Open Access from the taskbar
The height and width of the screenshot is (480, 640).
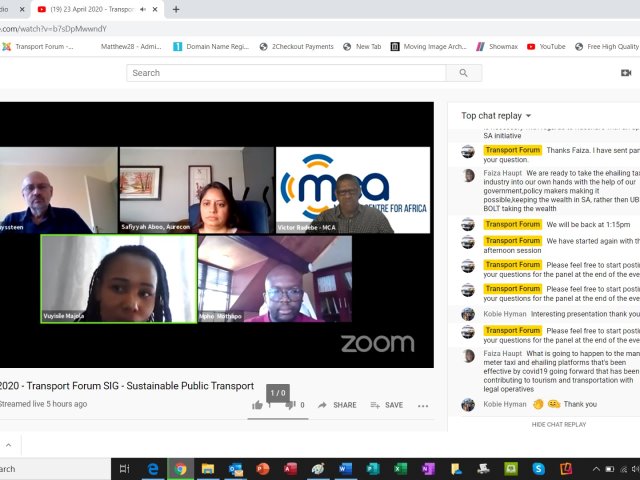291,469
